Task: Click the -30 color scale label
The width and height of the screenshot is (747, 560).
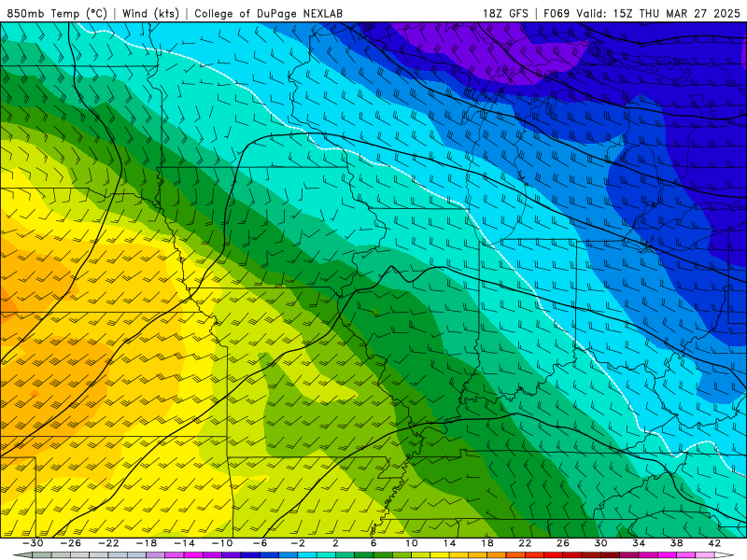Action: pyautogui.click(x=33, y=543)
